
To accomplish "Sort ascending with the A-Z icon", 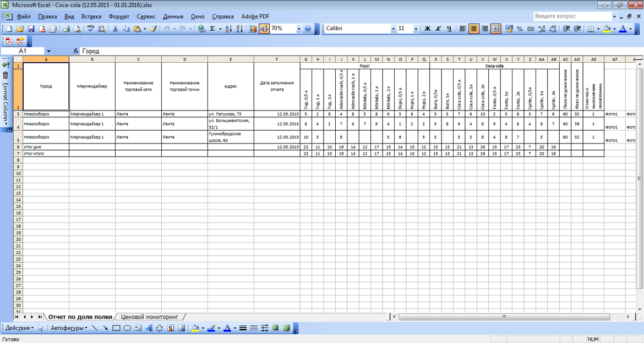I will coord(229,29).
